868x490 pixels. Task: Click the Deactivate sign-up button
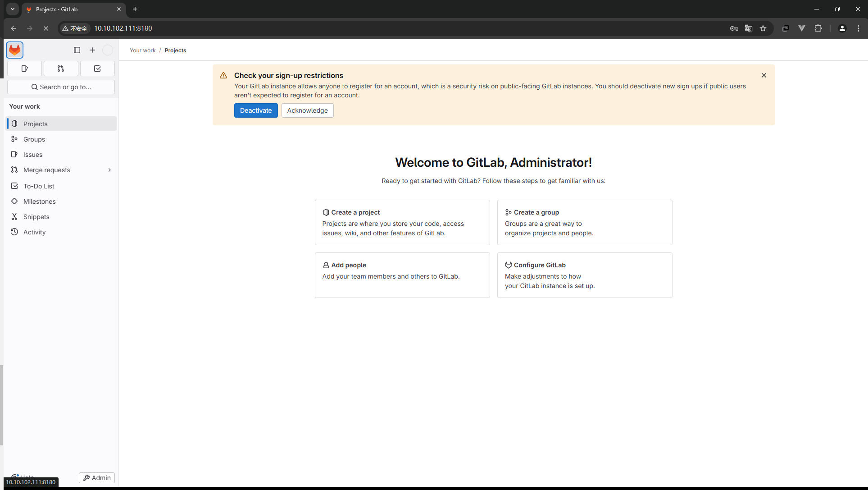pos(255,110)
